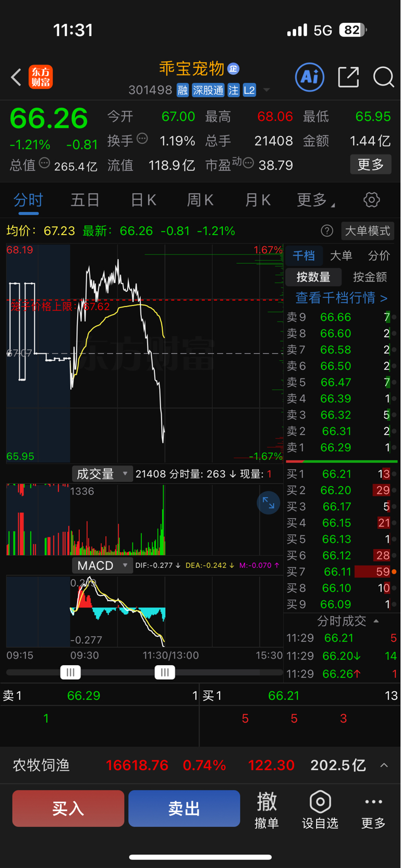Screen dimensions: 401x868
Task: Switch to 分时 tab
Action: point(28,200)
